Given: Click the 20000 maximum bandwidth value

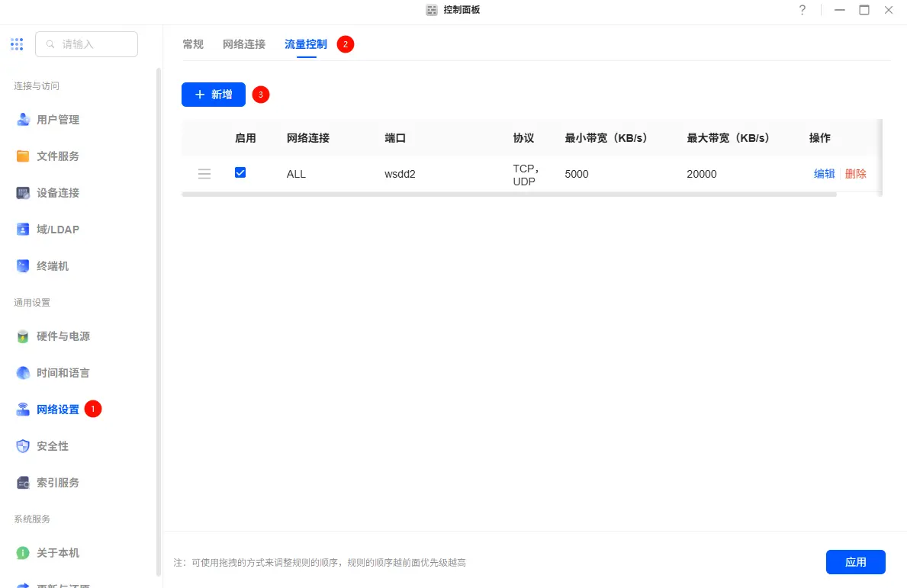Looking at the screenshot, I should click(702, 174).
